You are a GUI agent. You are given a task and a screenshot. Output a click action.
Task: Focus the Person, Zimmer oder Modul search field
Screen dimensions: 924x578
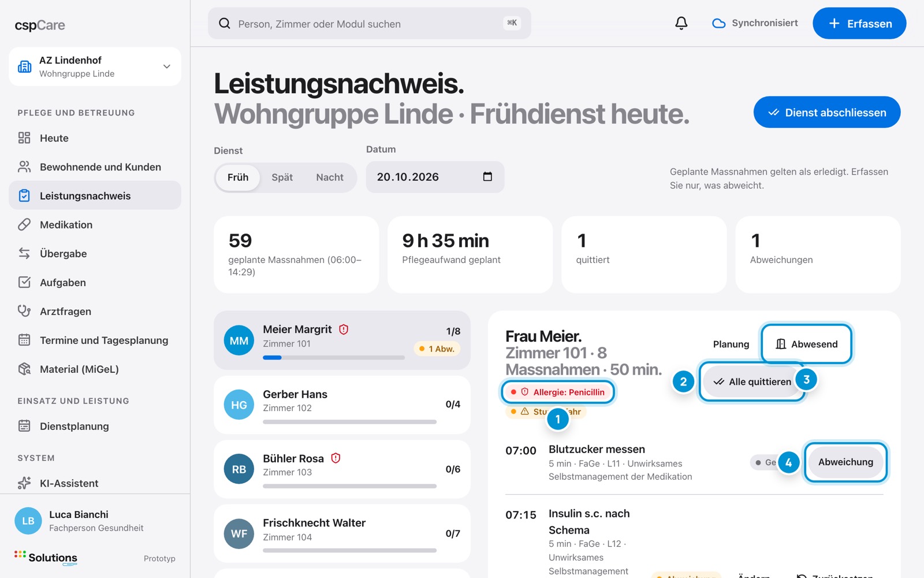tap(369, 23)
